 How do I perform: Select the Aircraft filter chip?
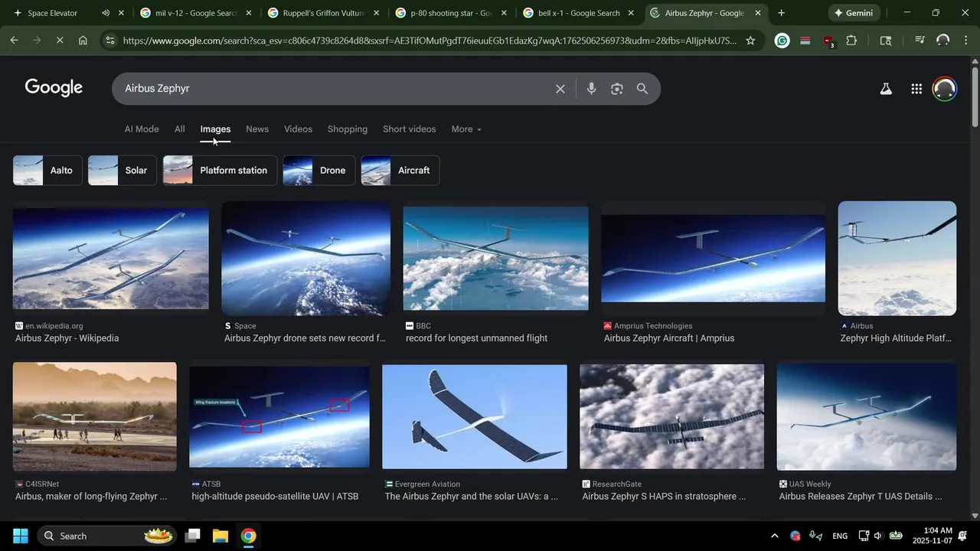pos(400,171)
